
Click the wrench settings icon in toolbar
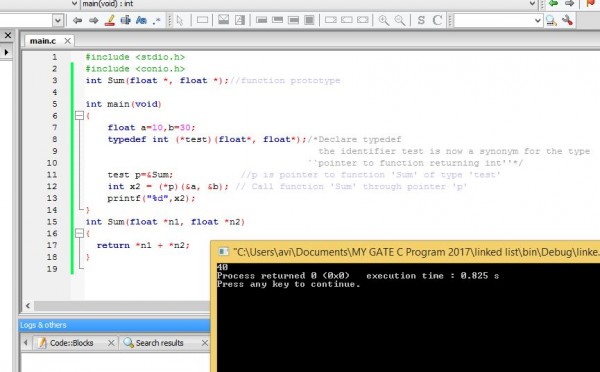[567, 20]
